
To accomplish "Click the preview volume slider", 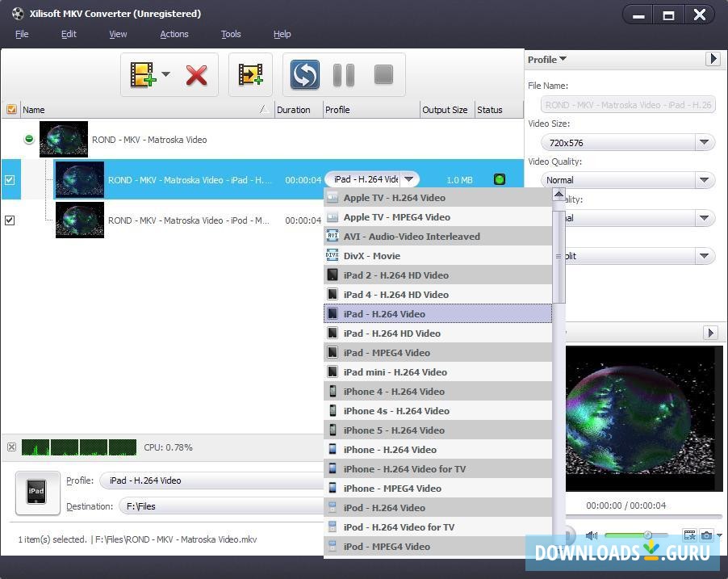I will [636, 535].
